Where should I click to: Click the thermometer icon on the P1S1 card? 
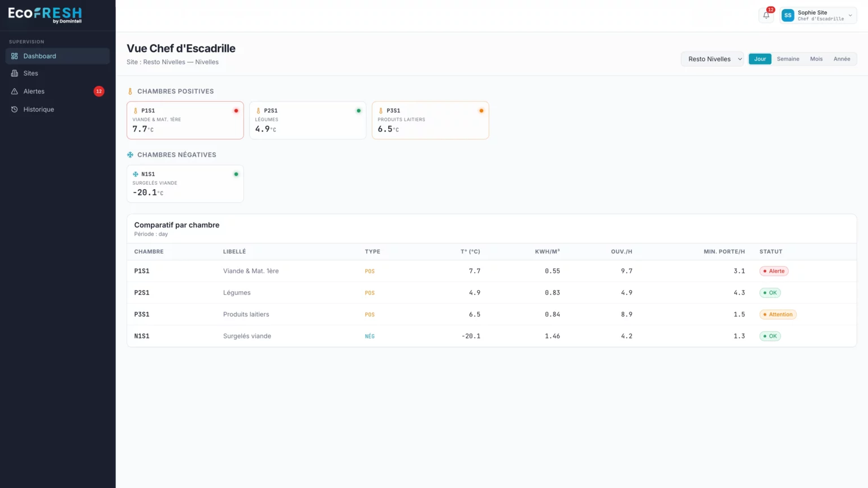[x=136, y=111]
